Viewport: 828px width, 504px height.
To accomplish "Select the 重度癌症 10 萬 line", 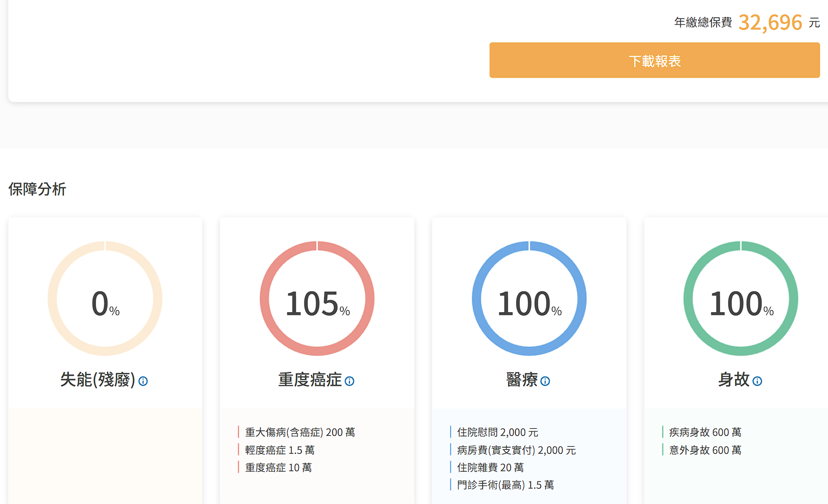I will click(x=278, y=468).
